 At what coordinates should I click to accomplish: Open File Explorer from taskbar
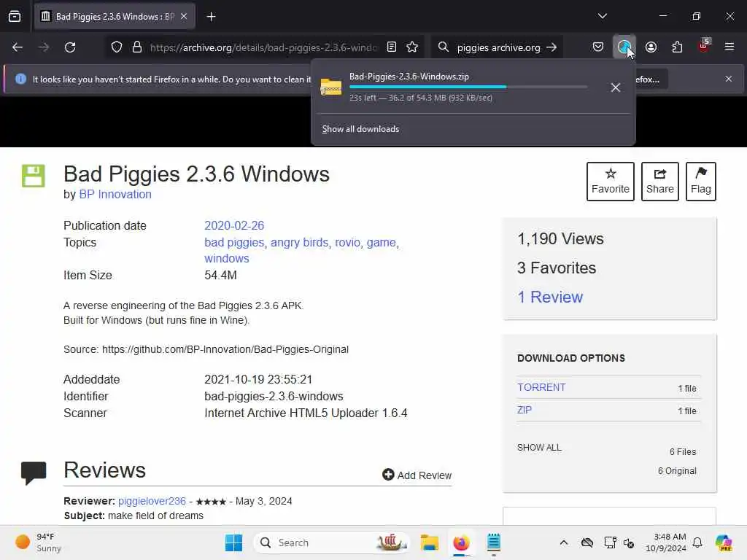coord(429,542)
